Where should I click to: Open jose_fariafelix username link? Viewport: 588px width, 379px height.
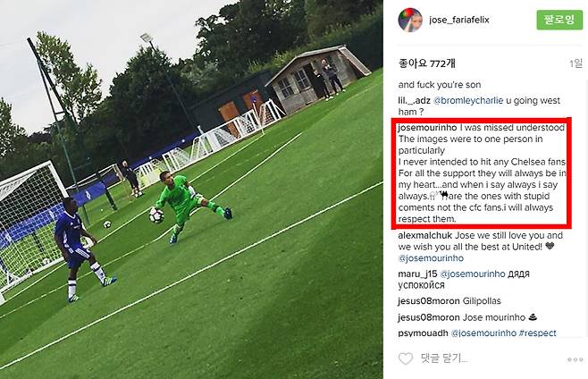[459, 20]
